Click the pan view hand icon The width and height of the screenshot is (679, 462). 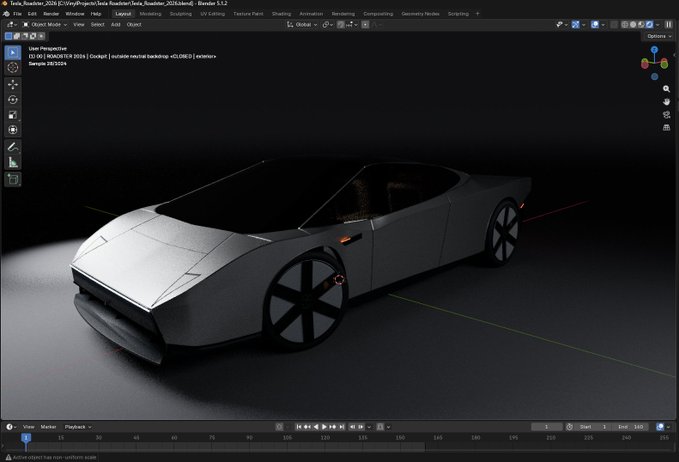click(x=666, y=102)
